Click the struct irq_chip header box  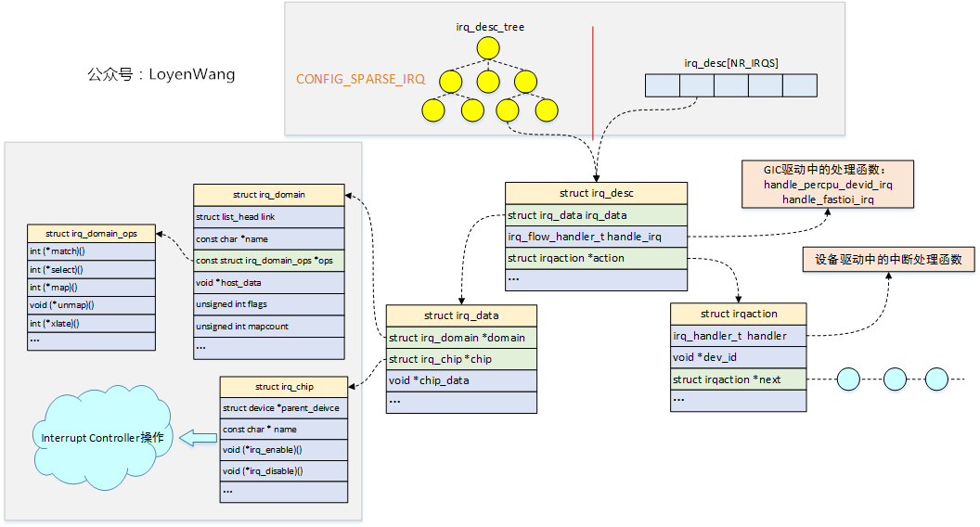click(x=284, y=386)
